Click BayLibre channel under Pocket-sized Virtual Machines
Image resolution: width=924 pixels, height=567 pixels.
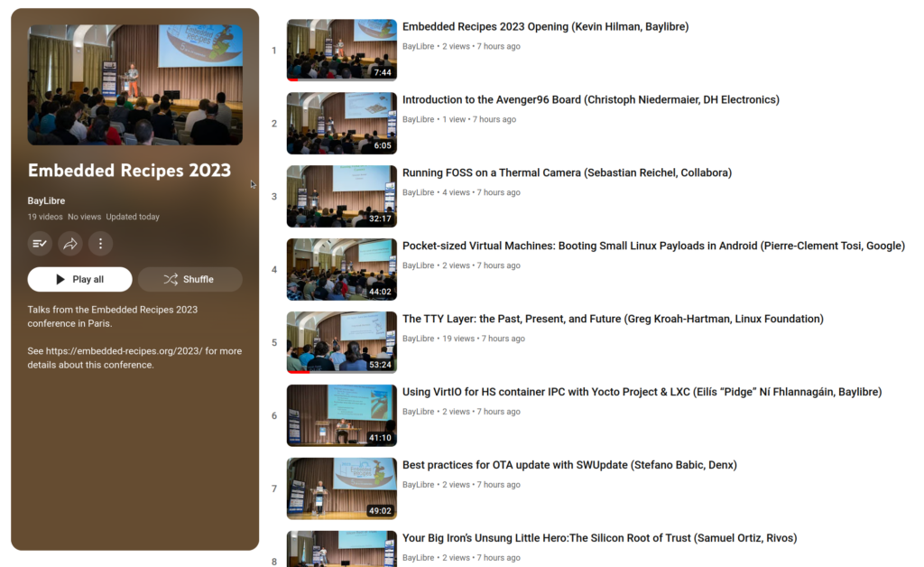418,265
